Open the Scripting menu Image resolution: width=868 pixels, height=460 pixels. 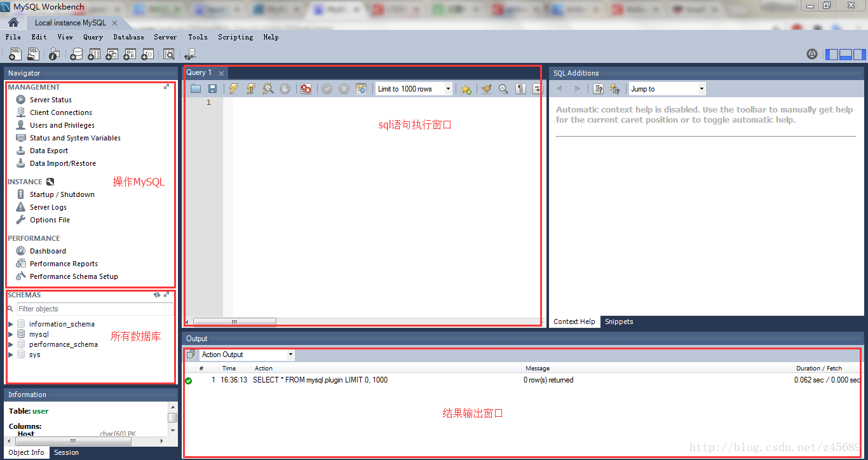pyautogui.click(x=235, y=37)
